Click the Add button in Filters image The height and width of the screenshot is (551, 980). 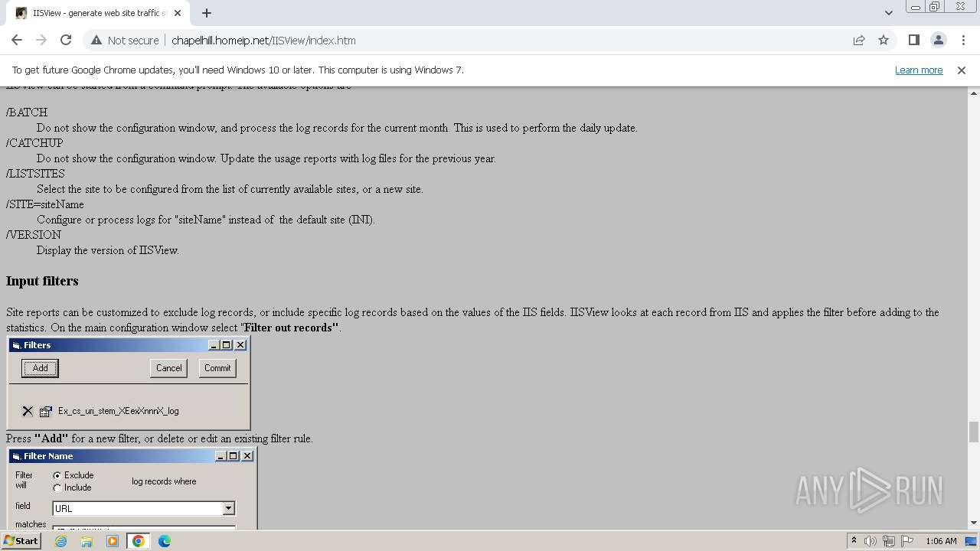pos(40,368)
